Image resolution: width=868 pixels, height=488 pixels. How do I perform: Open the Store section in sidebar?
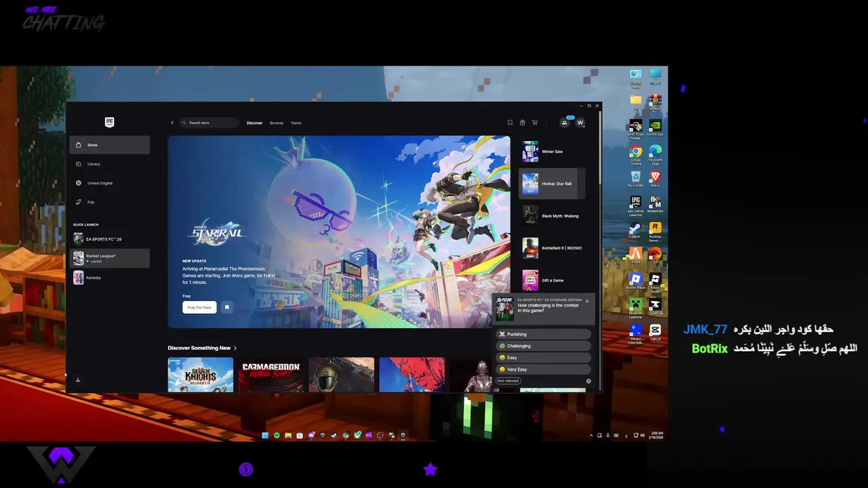point(110,144)
